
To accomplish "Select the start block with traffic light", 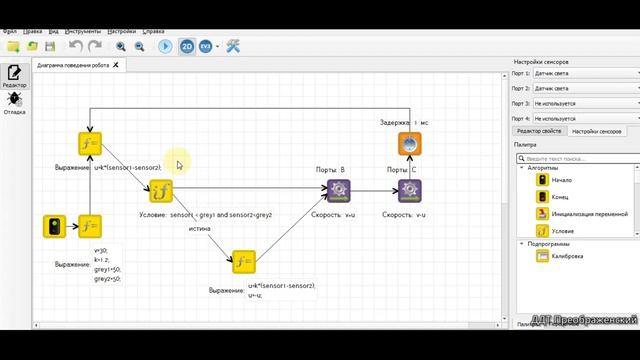I will pyautogui.click(x=54, y=226).
